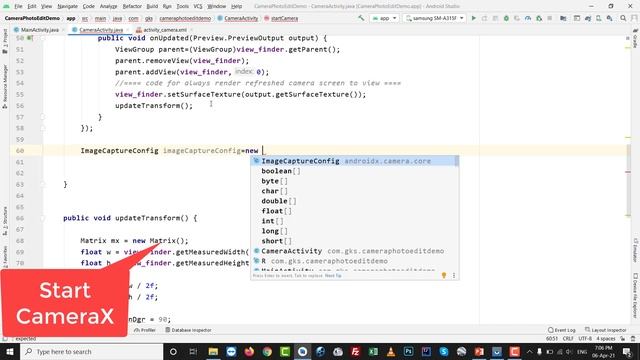Open Firefox from the taskbar
640x360 pixels.
(249, 351)
